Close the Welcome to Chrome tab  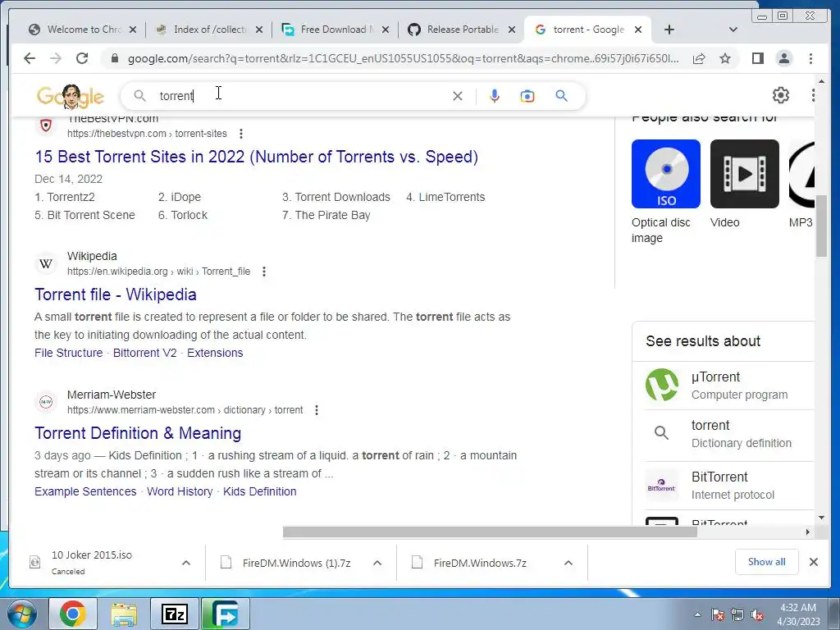click(133, 30)
